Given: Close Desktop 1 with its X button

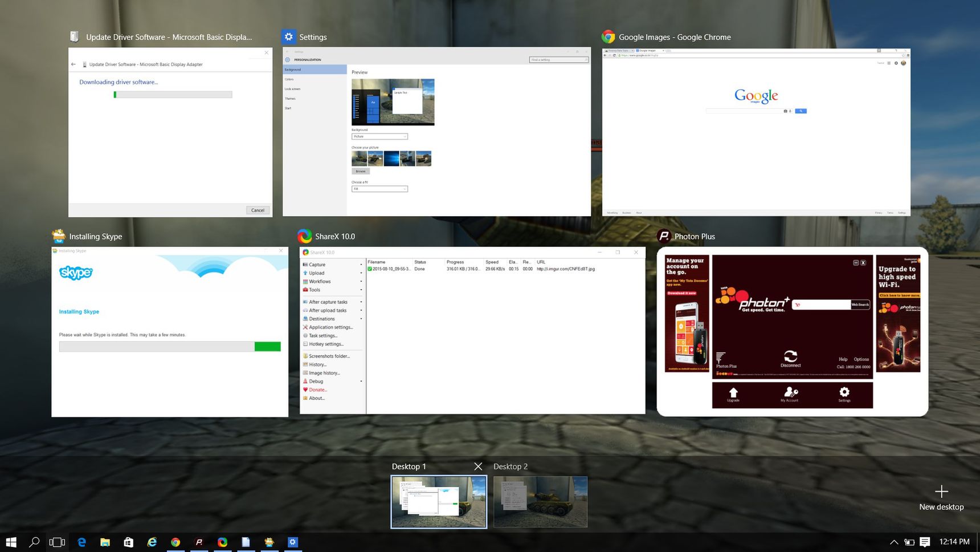Looking at the screenshot, I should (x=478, y=466).
